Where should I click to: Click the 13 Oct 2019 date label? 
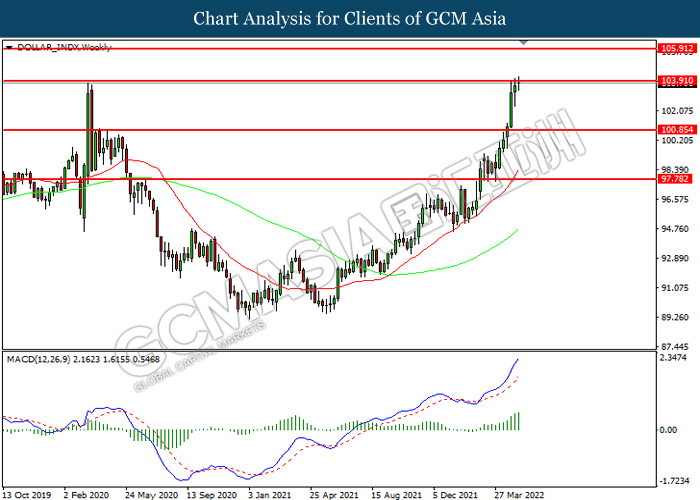(x=27, y=495)
